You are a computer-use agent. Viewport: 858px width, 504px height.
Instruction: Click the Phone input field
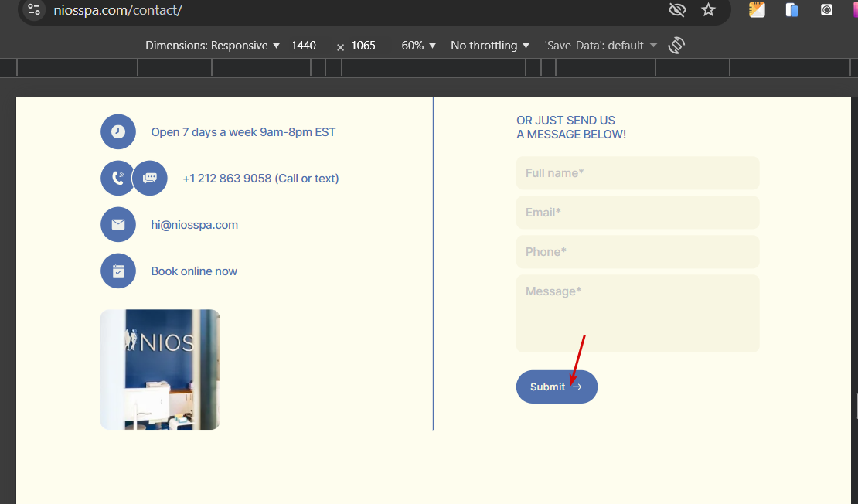(x=638, y=252)
